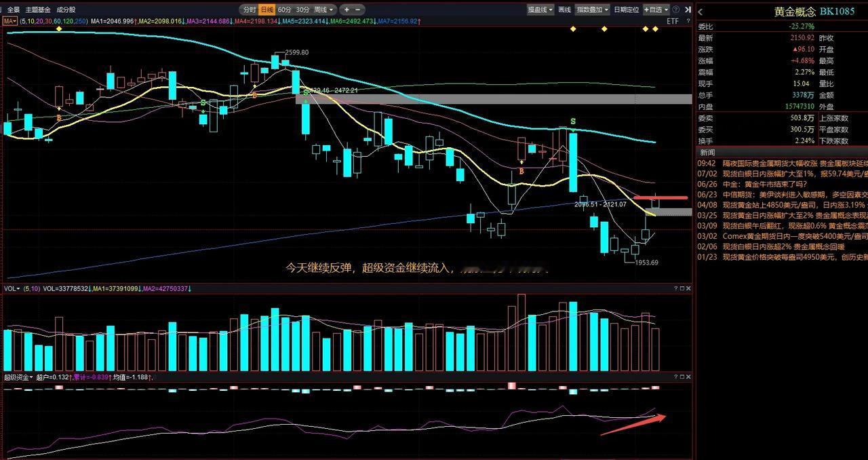Collapse side panel with arrow-bar icon
868x460 pixels.
[686, 9]
